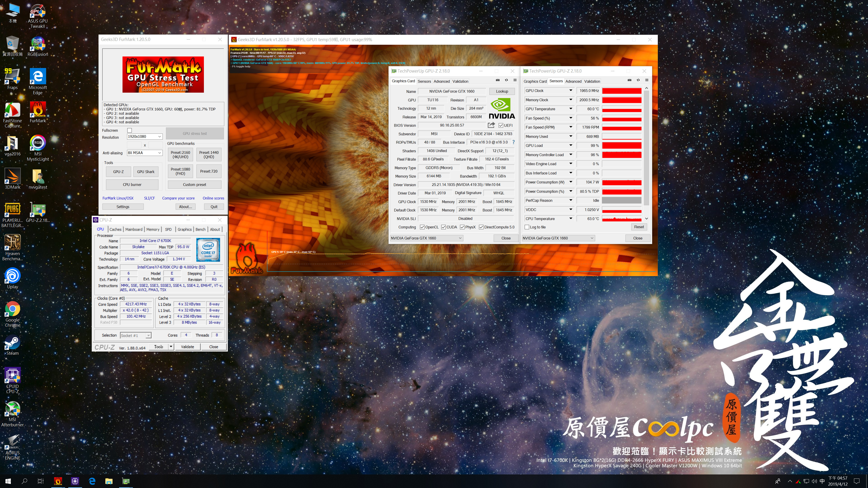This screenshot has height=488, width=868.
Task: Open Steam desktop shortcut
Action: click(12, 345)
